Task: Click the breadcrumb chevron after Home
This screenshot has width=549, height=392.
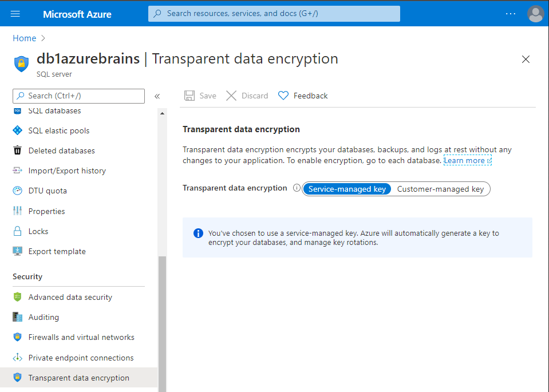Action: tap(43, 38)
